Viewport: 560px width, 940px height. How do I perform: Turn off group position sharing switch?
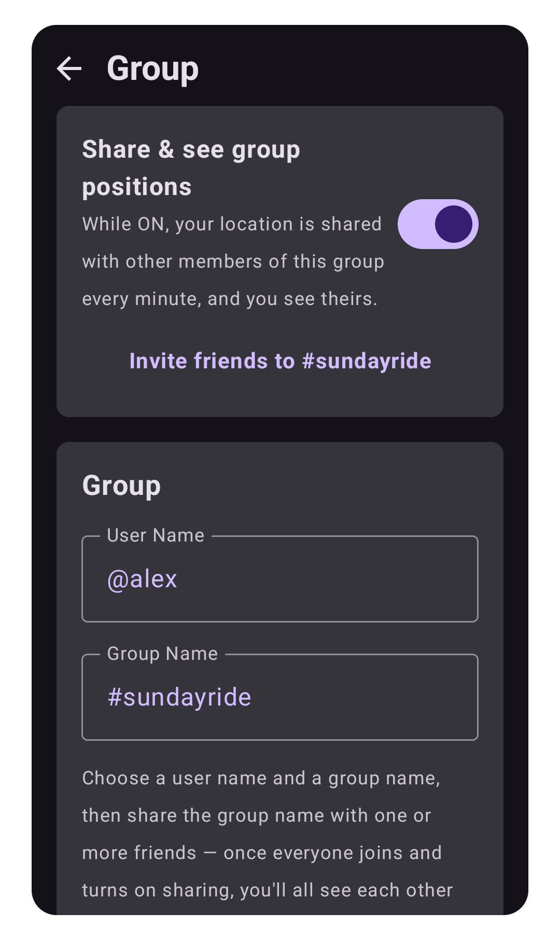coord(438,224)
